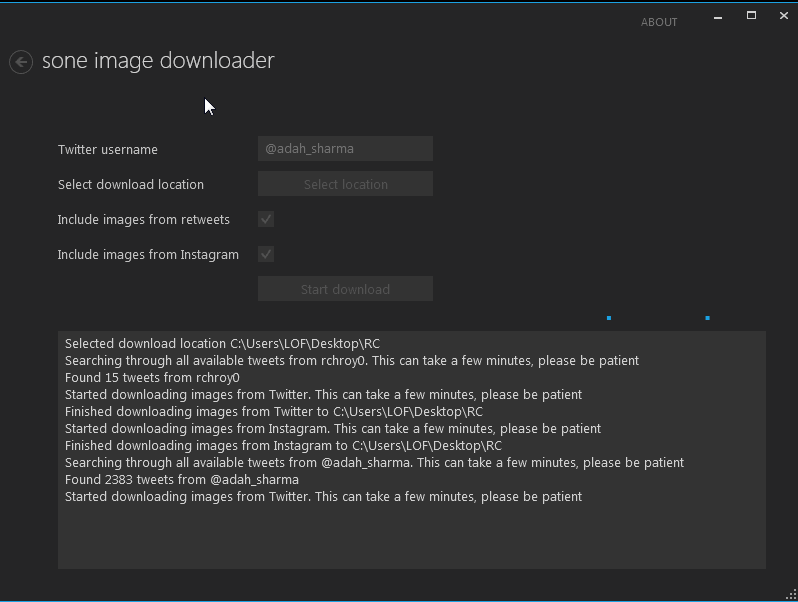Click the 'Twitter username' label
Image resolution: width=798 pixels, height=602 pixels.
click(x=108, y=150)
